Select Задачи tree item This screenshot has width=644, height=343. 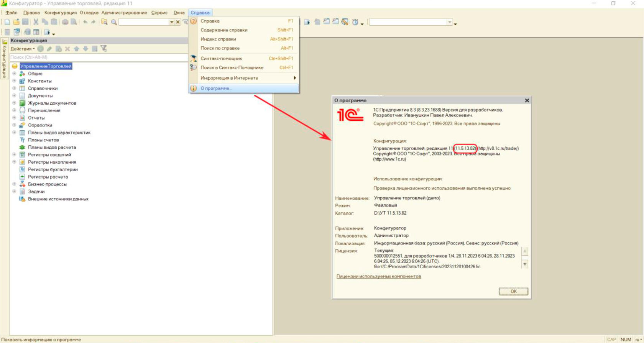pos(36,192)
